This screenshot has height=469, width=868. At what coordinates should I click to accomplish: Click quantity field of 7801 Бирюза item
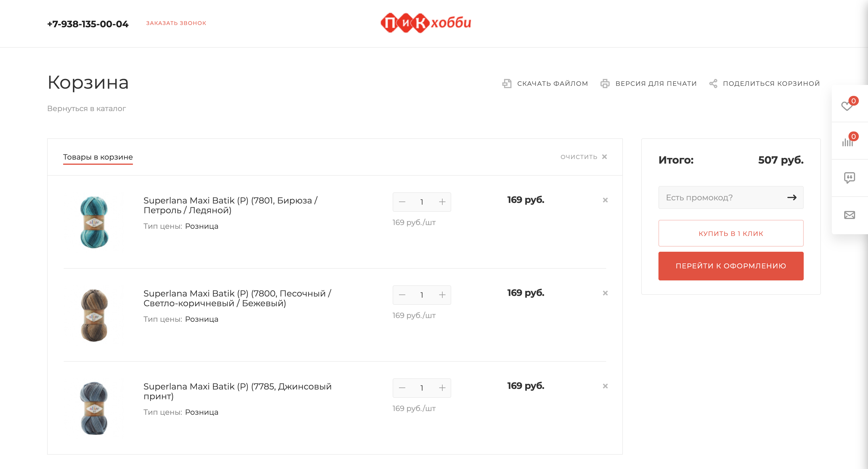[422, 202]
